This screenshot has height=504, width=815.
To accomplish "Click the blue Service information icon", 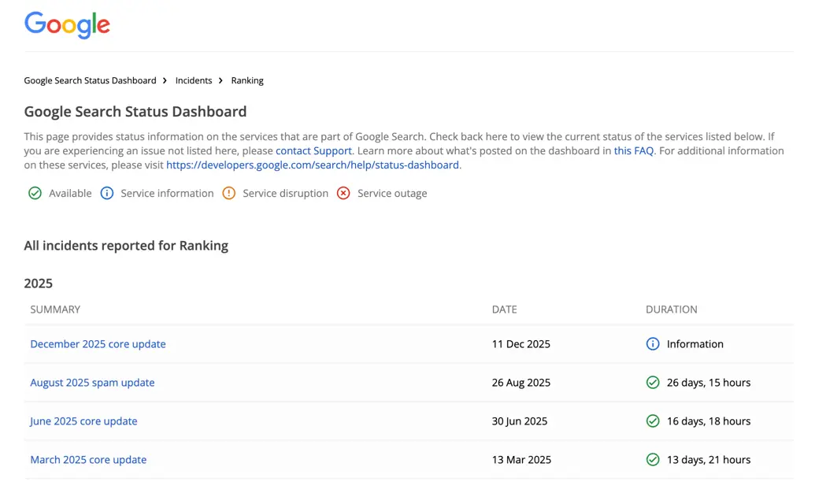I will click(107, 193).
